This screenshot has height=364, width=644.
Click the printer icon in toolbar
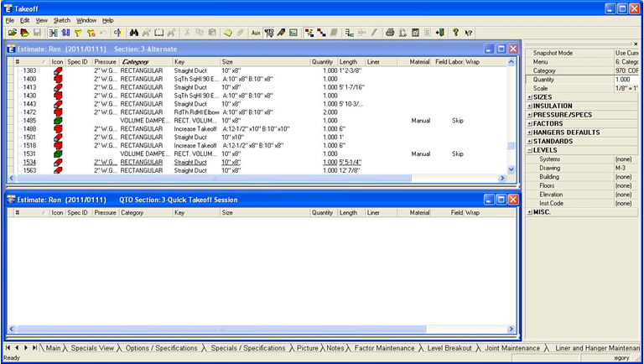tap(390, 33)
